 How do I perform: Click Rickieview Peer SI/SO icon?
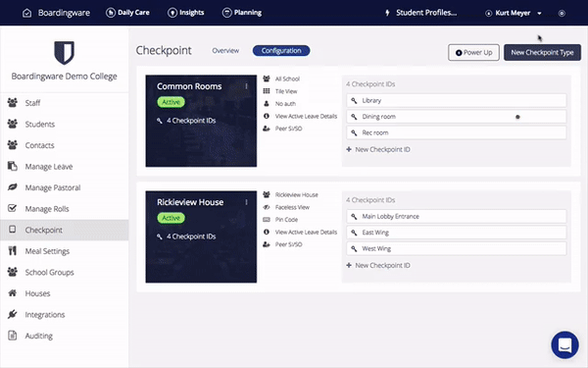(267, 244)
